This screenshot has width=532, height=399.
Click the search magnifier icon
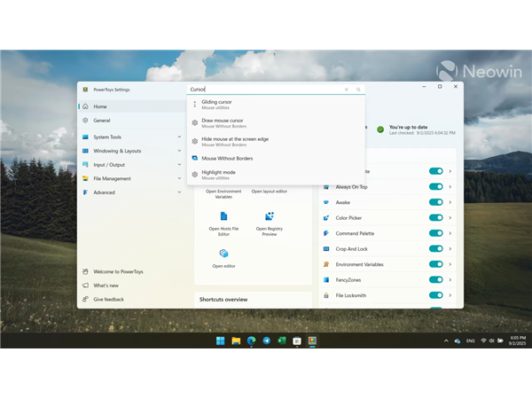pos(358,90)
